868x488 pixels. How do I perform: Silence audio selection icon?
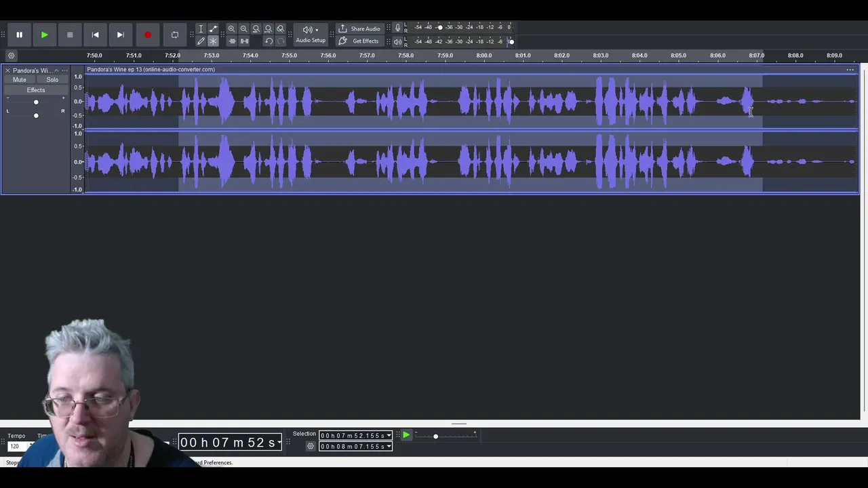244,41
